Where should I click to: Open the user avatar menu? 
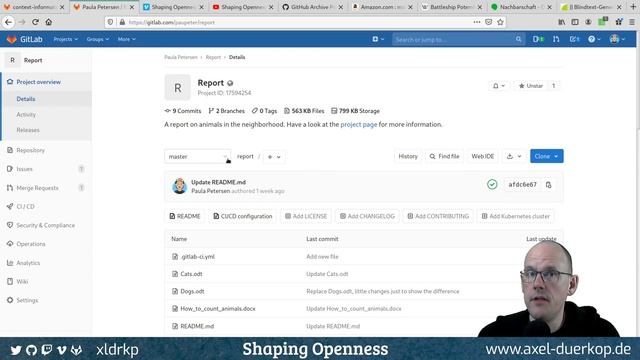pos(617,39)
